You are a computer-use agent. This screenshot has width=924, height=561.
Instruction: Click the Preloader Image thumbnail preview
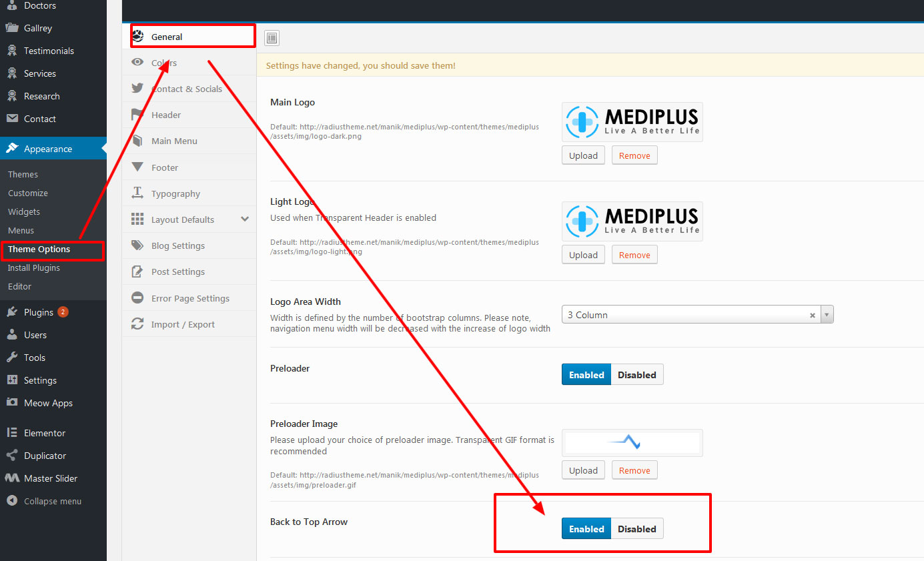click(632, 443)
